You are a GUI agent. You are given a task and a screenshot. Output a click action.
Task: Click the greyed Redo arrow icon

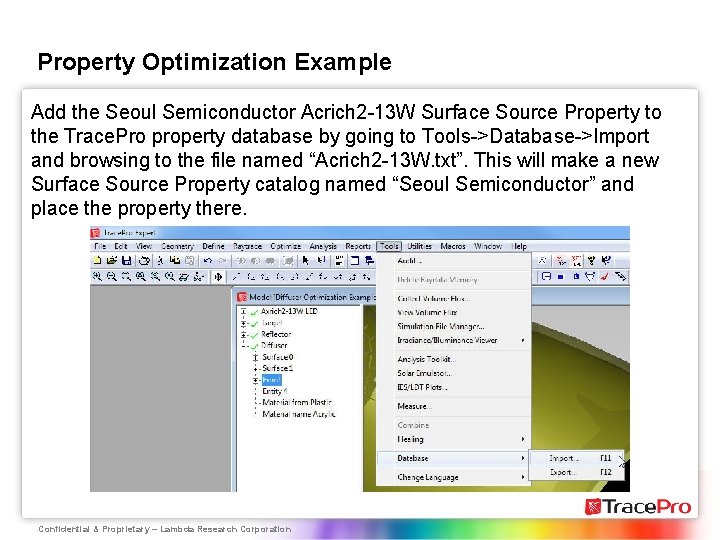coord(222,261)
